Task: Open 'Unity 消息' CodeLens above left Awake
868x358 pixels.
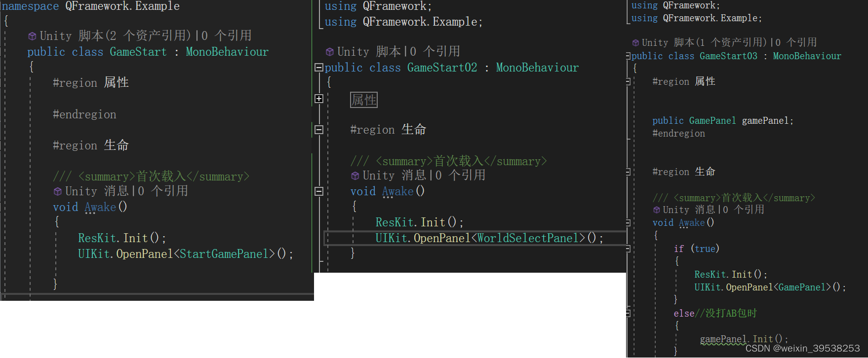Action: [97, 191]
